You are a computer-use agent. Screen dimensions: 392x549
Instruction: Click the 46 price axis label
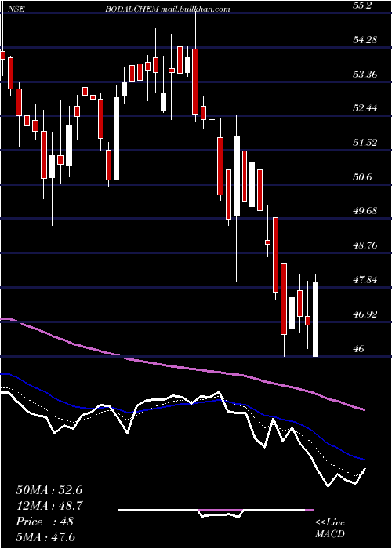pyautogui.click(x=359, y=349)
